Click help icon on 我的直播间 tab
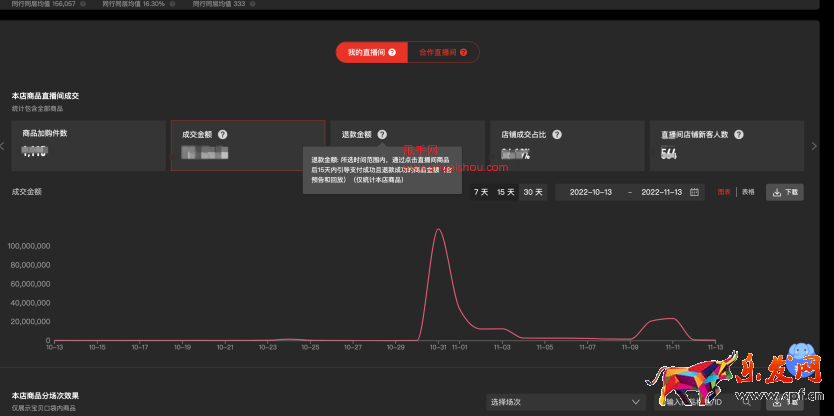This screenshot has width=834, height=416. (392, 52)
